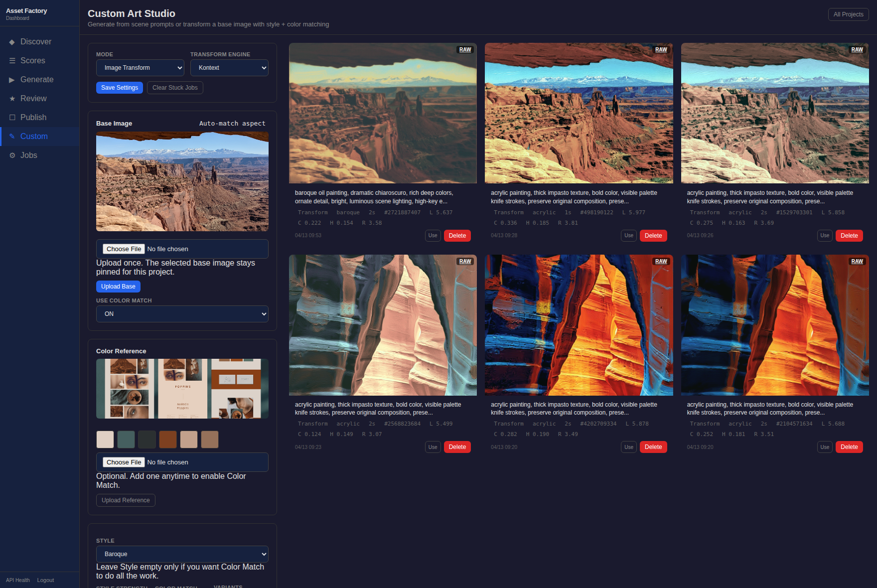Select the light beige color swatch
877x588 pixels.
tap(105, 440)
